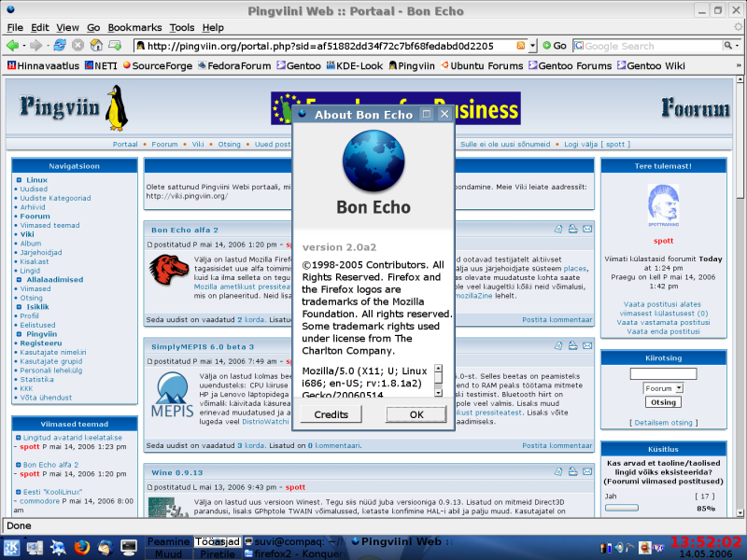Click the MEPIS logo thumbnail

[x=172, y=395]
